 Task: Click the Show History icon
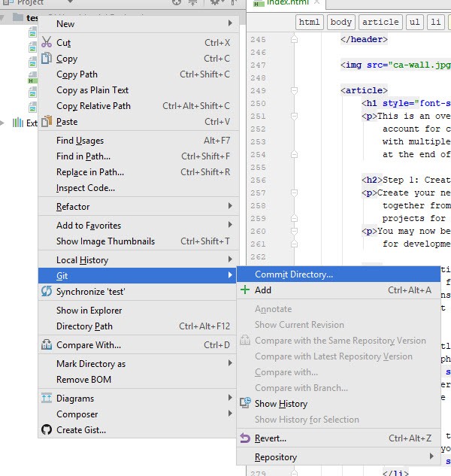(x=245, y=404)
